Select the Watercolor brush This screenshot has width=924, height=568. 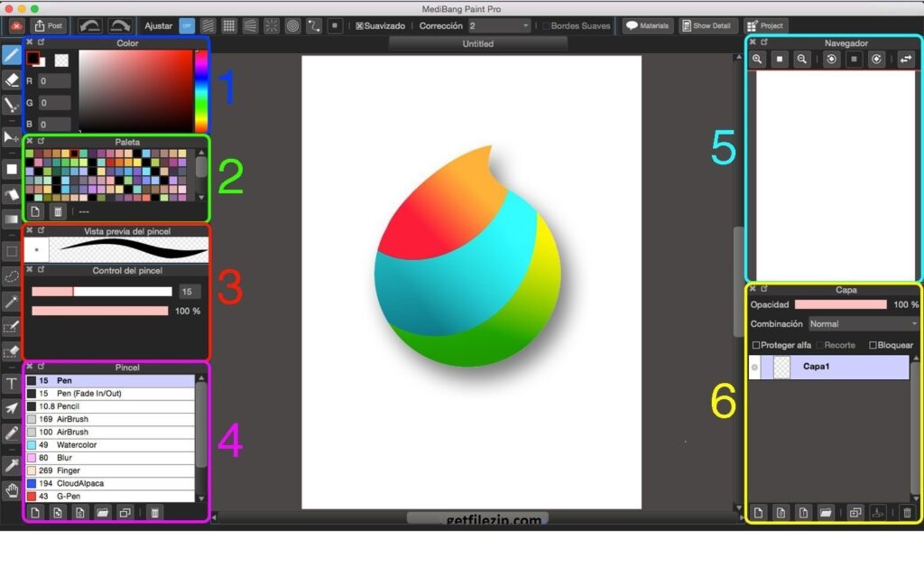coord(109,444)
